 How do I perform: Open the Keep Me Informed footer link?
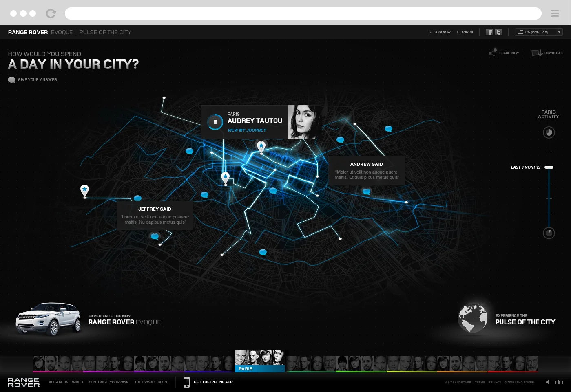(x=66, y=382)
